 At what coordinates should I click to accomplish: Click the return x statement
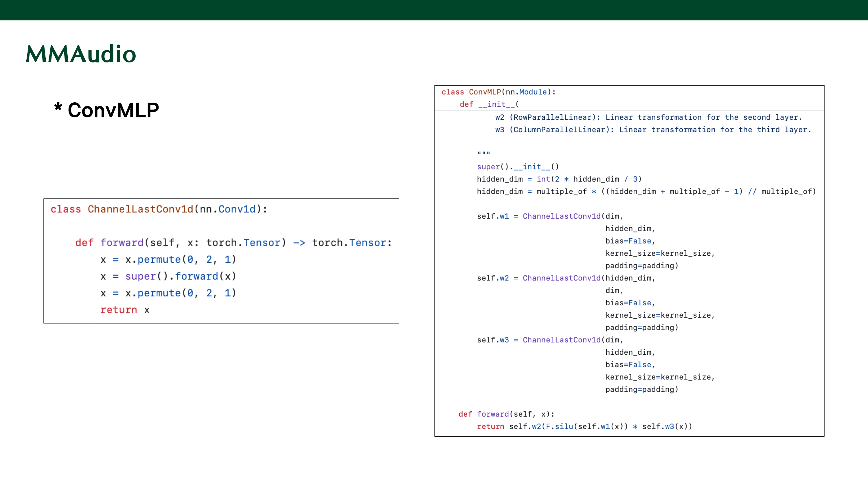click(x=125, y=310)
